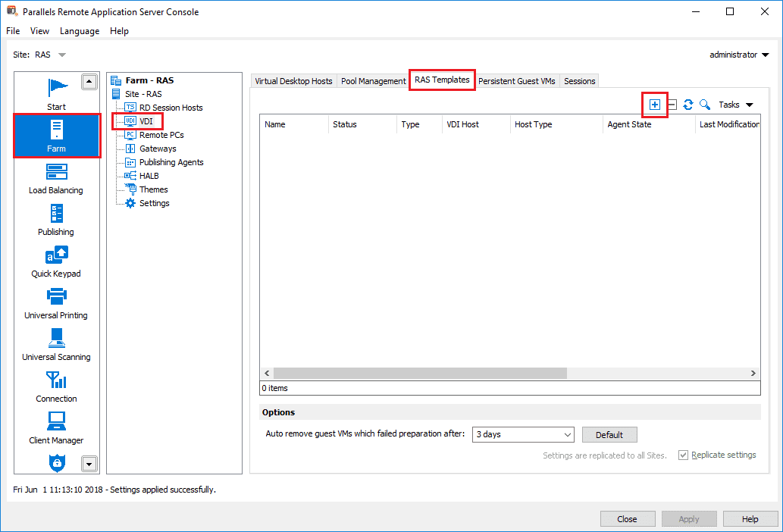Screen dimensions: 783x532
Task: Switch to RAS Templates tab
Action: click(442, 80)
